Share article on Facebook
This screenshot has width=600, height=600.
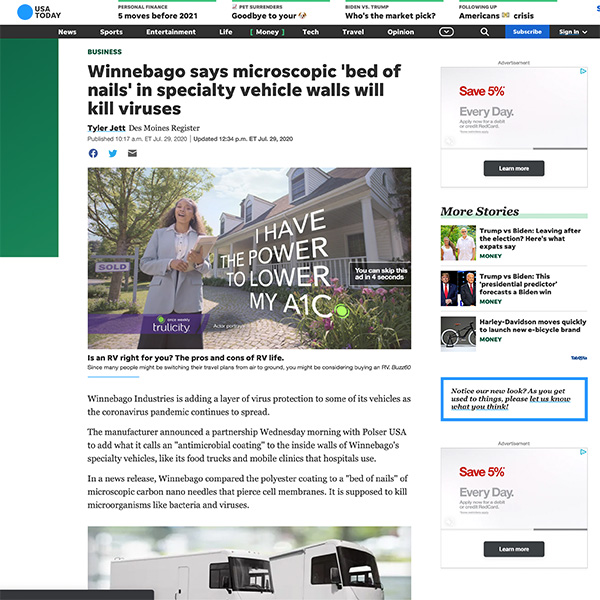point(93,153)
